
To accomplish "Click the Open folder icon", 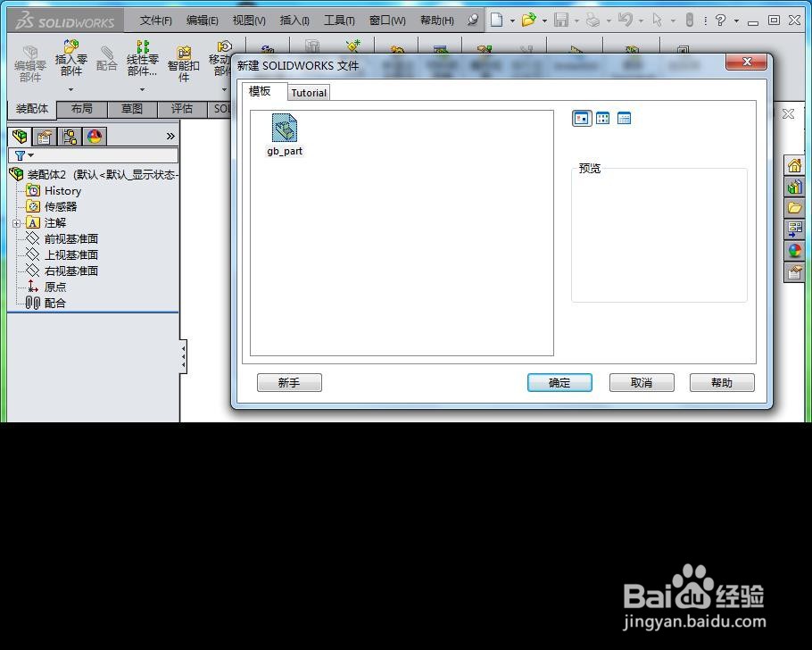I will point(529,21).
